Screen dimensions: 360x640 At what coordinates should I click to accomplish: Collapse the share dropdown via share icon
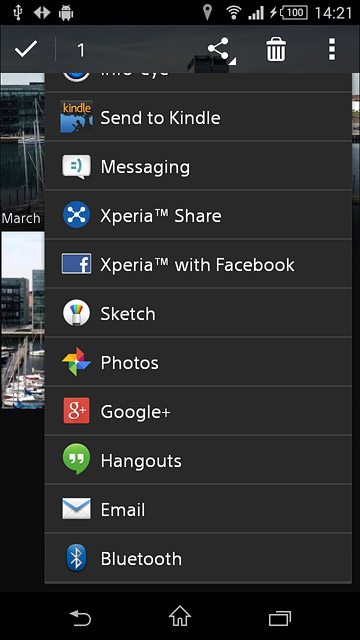[220, 50]
